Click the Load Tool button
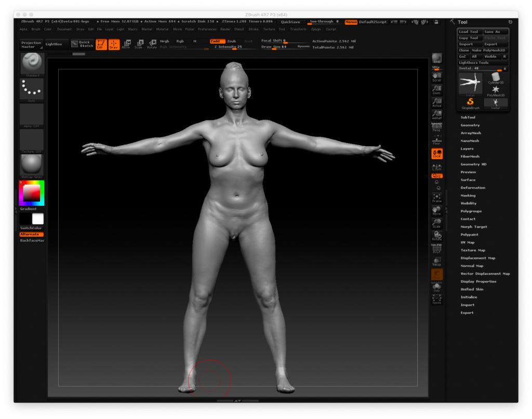532x419 pixels. tap(469, 32)
